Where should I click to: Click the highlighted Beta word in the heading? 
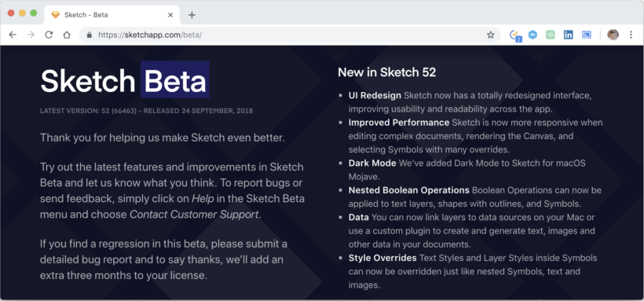[x=175, y=79]
